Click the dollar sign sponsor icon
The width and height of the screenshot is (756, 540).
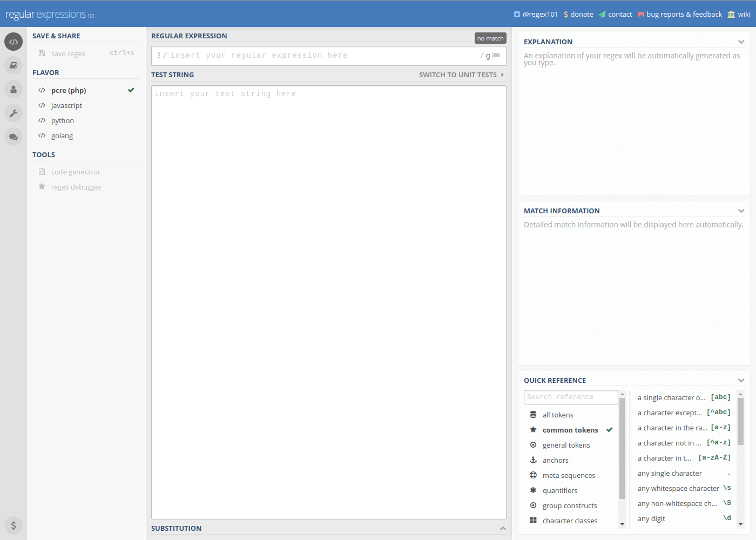13,525
